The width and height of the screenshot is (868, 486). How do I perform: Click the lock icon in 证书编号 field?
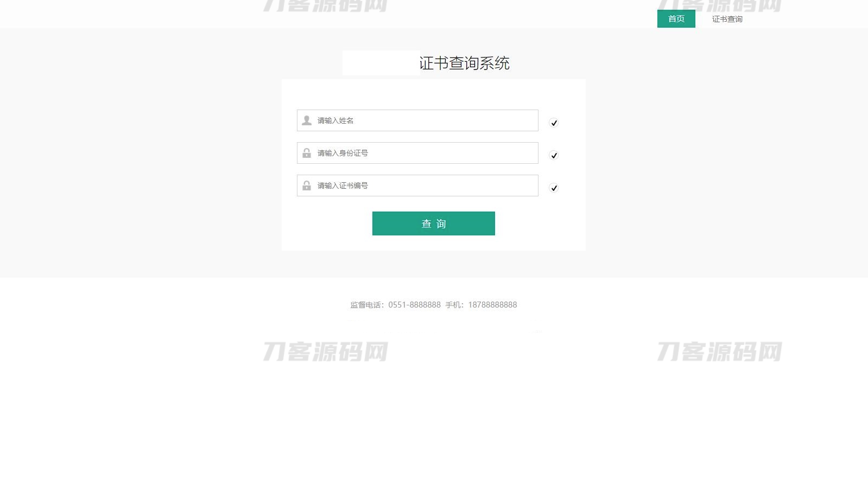click(x=307, y=186)
